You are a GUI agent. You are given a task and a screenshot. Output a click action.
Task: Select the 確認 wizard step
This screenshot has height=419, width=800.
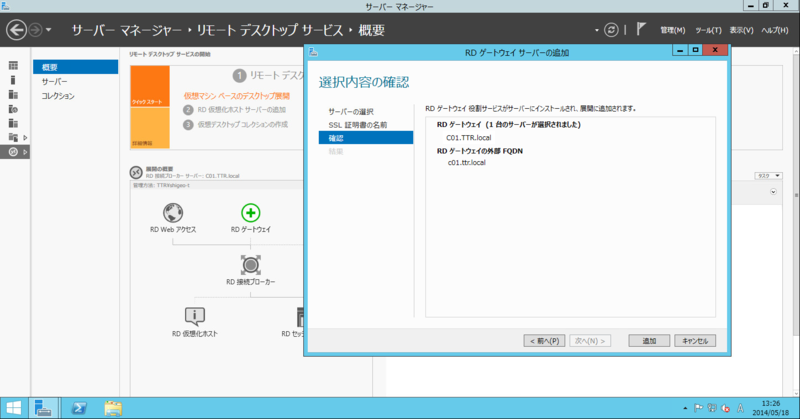[x=366, y=138]
